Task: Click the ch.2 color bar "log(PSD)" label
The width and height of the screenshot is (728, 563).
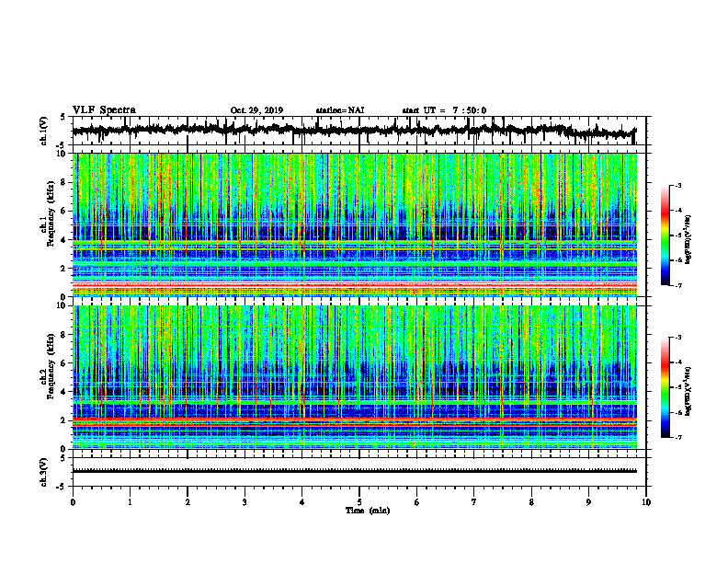Action: point(688,391)
